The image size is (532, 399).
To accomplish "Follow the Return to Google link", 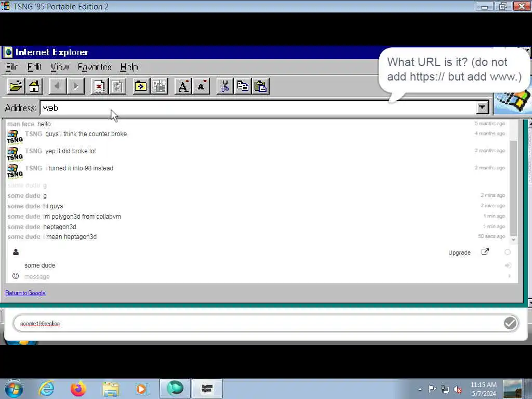I will click(25, 293).
